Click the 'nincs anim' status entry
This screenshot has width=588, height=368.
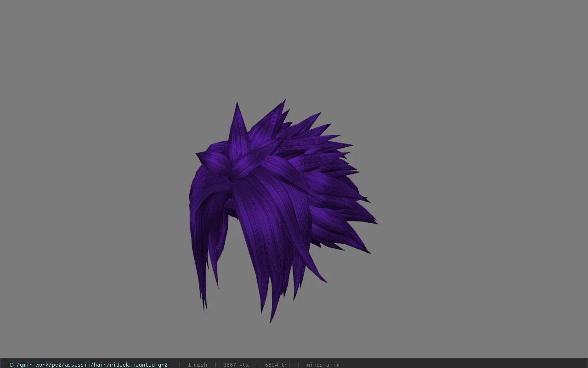pos(323,365)
